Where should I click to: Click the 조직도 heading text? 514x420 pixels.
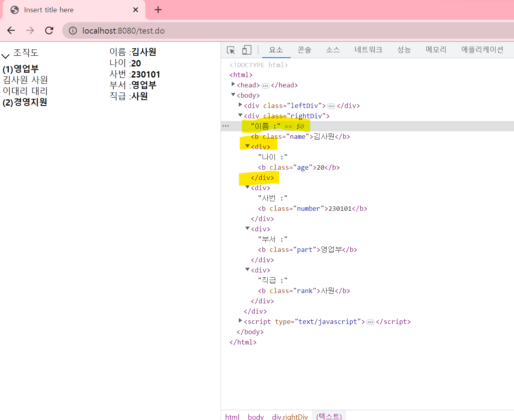click(x=26, y=53)
